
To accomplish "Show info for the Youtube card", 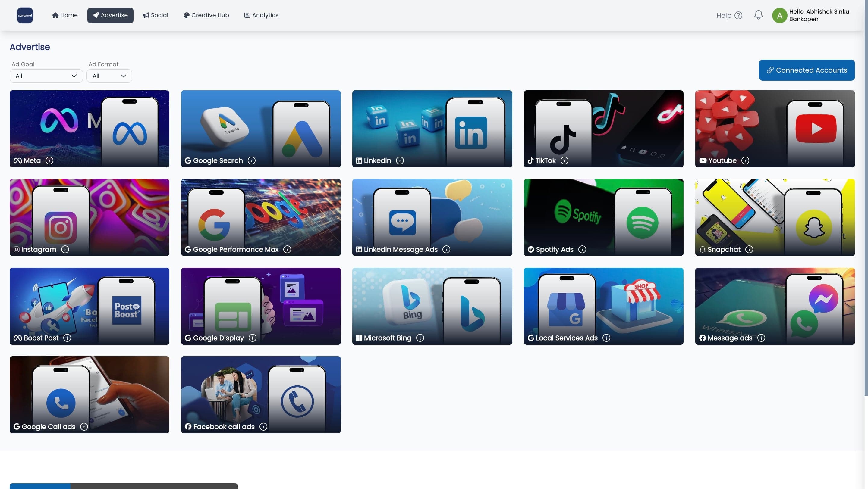I will click(745, 160).
